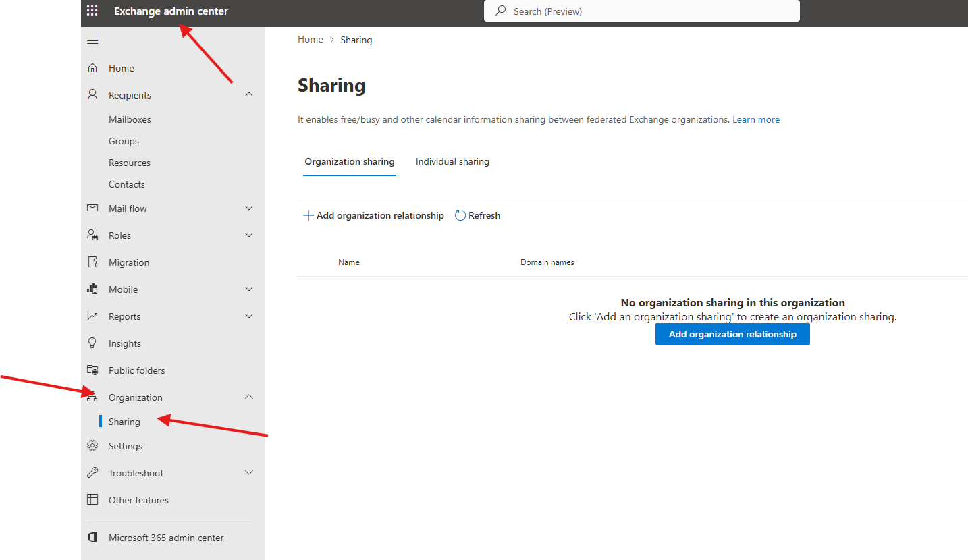
Task: Click the blue Add organization relationship button
Action: pos(732,334)
